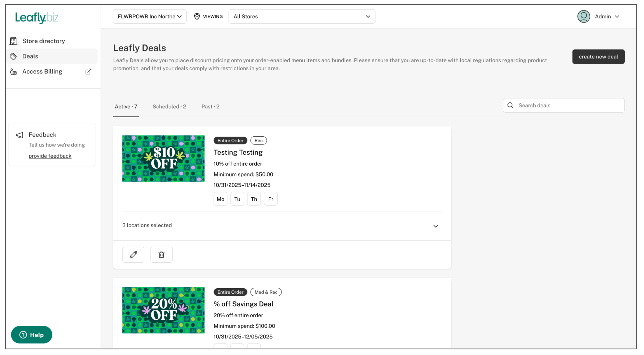
Task: Click the Leafly.biz logo
Action: (37, 18)
